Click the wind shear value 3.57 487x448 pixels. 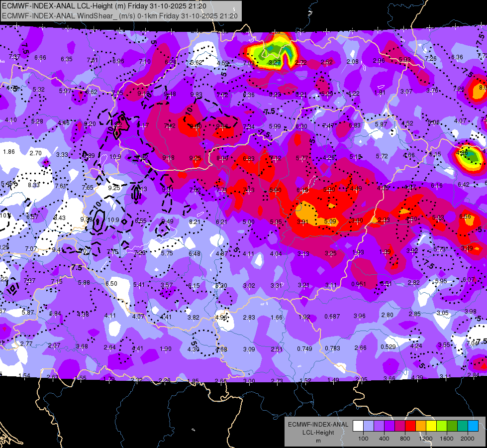[x=167, y=285]
